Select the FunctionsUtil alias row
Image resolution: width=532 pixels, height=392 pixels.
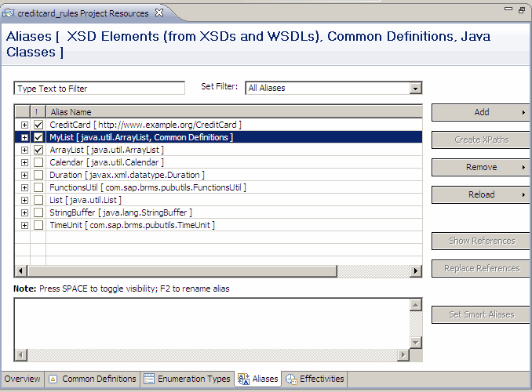click(x=148, y=187)
